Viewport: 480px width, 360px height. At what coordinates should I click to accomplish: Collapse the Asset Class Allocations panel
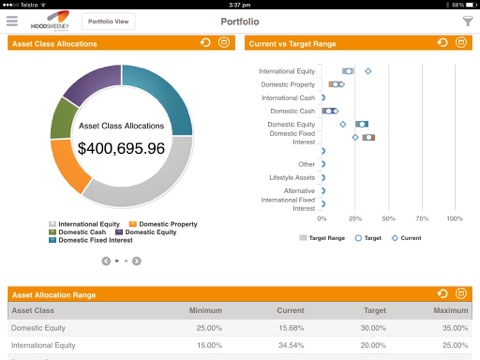coord(224,43)
